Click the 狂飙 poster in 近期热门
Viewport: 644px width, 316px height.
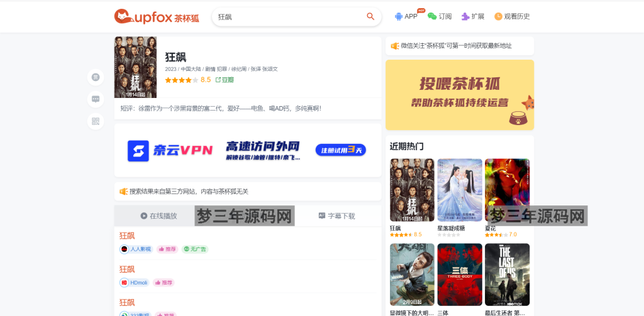(x=412, y=190)
